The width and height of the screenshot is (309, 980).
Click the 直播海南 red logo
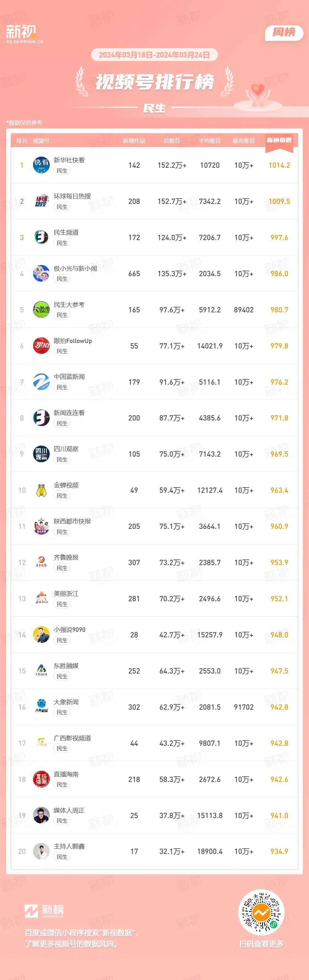tap(41, 779)
